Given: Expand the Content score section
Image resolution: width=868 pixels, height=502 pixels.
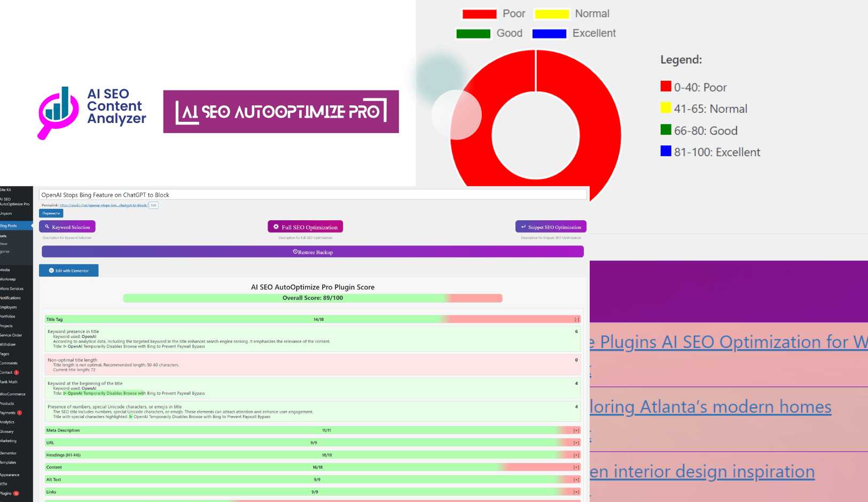Looking at the screenshot, I should (x=576, y=467).
